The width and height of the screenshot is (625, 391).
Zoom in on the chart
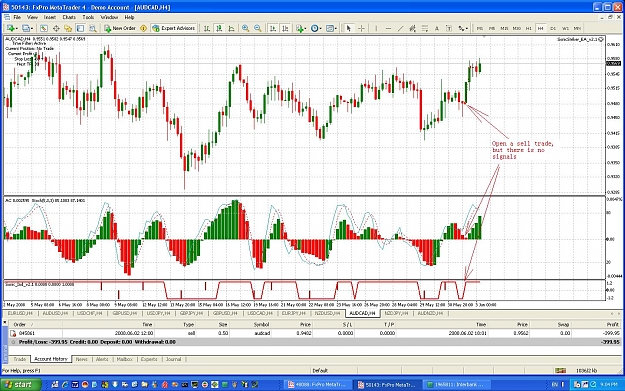coord(246,28)
